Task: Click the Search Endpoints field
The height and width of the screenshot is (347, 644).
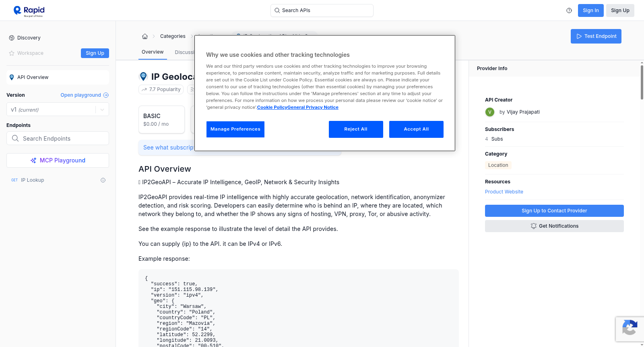Action: [58, 138]
